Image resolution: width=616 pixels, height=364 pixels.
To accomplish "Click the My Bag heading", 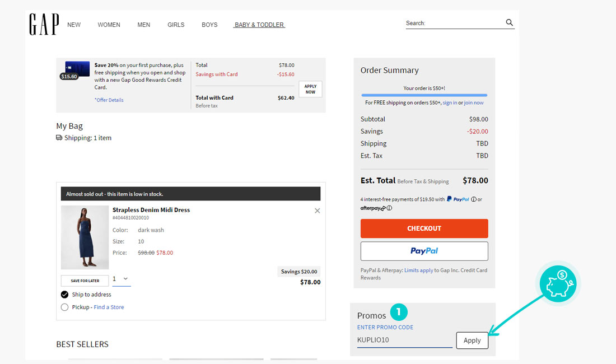I will pyautogui.click(x=69, y=126).
